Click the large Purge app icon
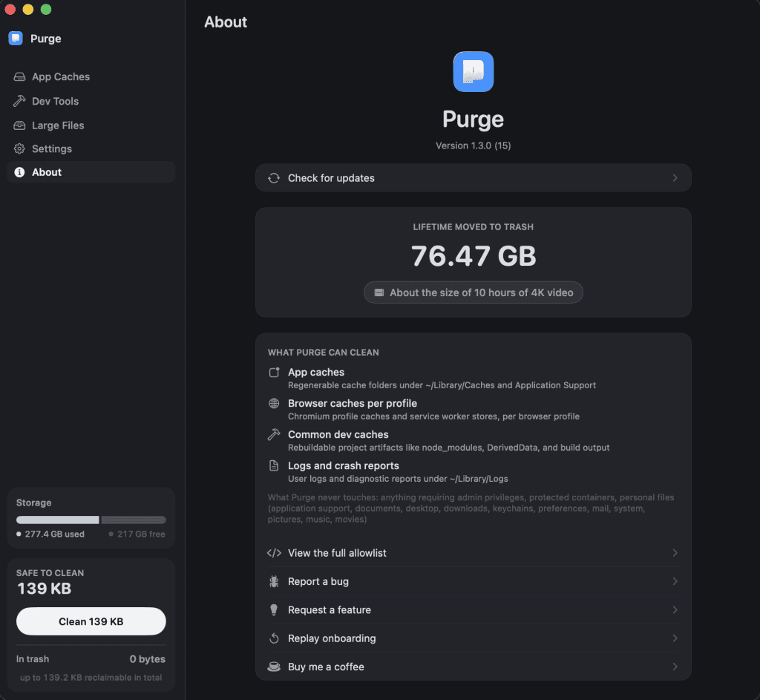 [x=473, y=72]
